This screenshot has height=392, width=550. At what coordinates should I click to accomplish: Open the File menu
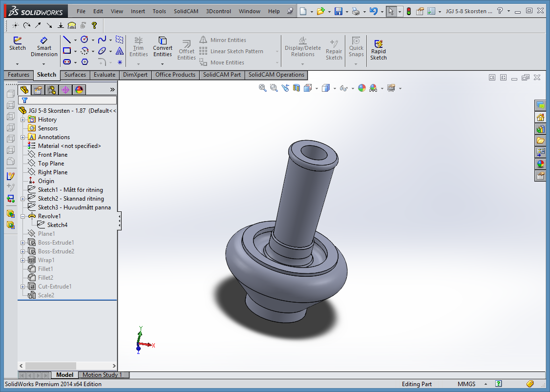pos(81,11)
